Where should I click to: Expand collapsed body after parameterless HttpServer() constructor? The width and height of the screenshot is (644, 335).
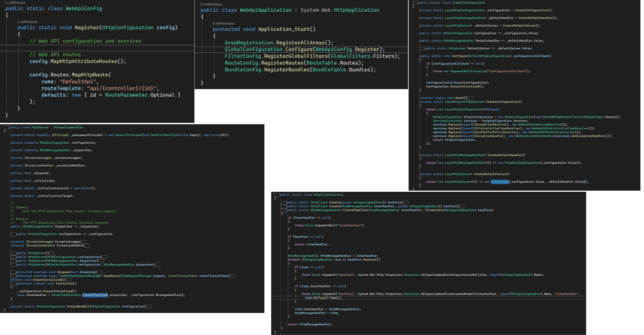coord(51,253)
